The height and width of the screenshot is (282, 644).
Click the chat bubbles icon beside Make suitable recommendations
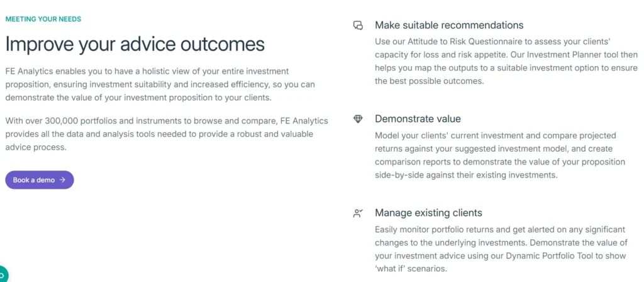pyautogui.click(x=358, y=26)
